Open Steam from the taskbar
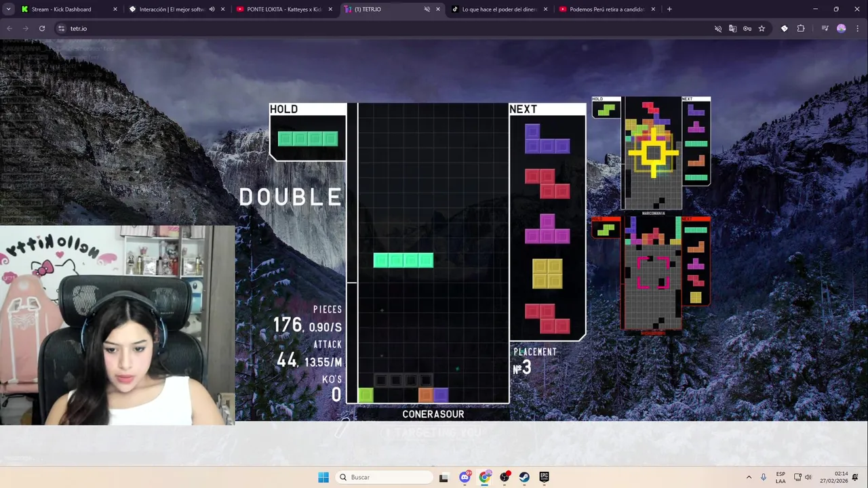This screenshot has width=868, height=488. [x=524, y=477]
